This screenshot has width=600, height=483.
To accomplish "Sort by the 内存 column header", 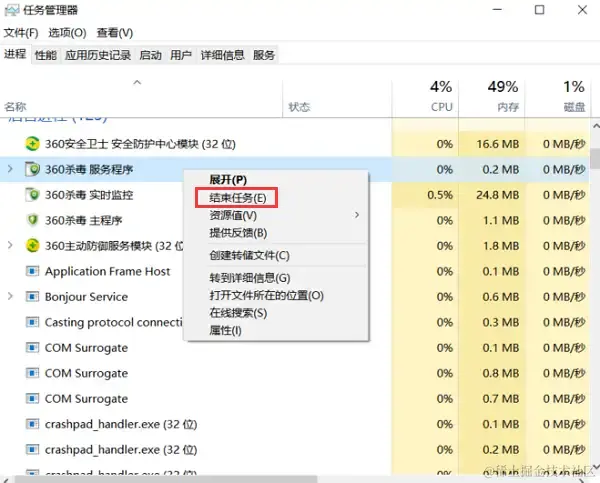I will pos(492,97).
